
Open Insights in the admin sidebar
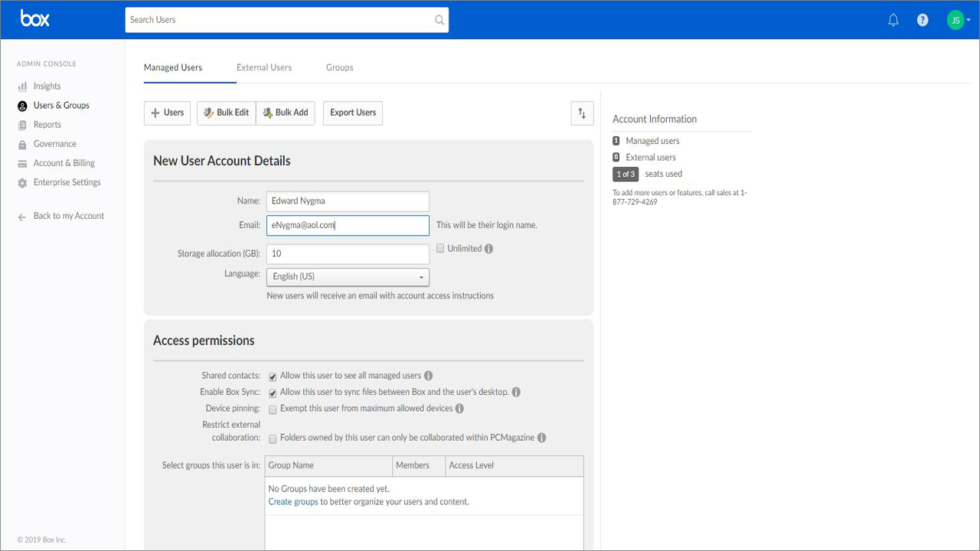tap(47, 86)
